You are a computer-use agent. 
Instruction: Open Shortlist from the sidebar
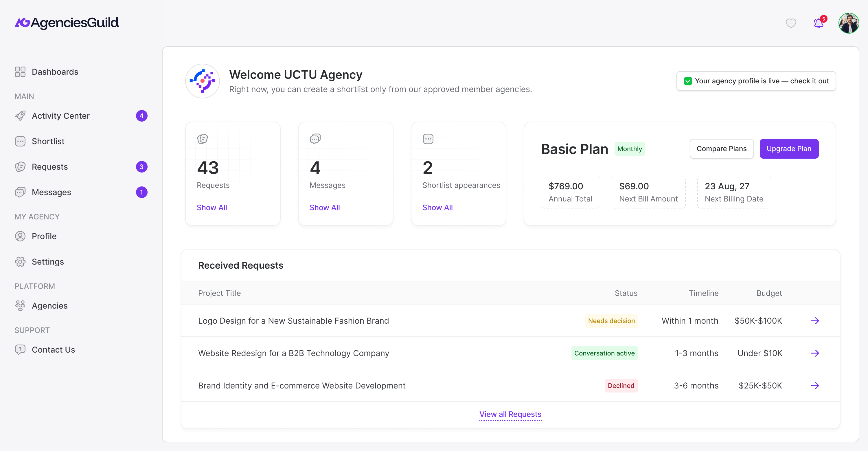48,141
